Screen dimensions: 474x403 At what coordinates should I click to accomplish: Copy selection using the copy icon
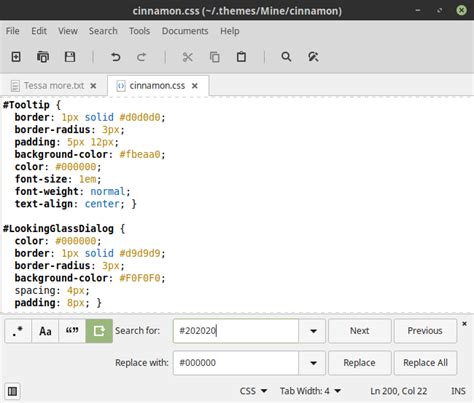tap(214, 57)
